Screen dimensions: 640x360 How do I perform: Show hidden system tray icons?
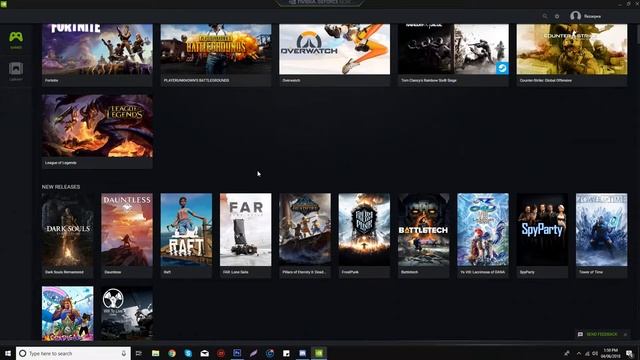578,353
